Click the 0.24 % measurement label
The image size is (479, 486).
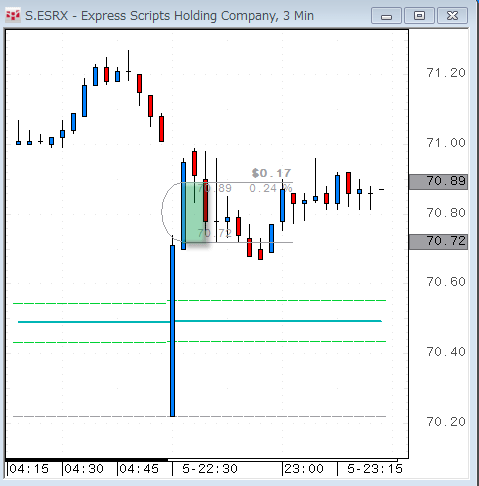click(270, 188)
